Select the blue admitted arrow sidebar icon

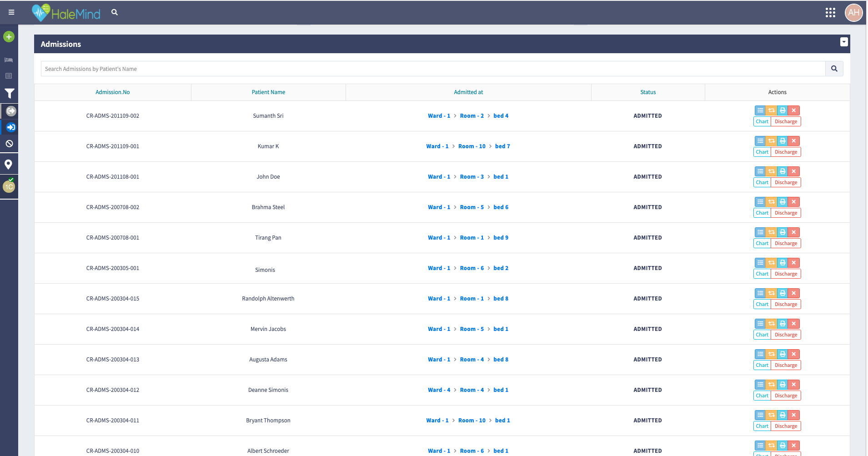(11, 127)
